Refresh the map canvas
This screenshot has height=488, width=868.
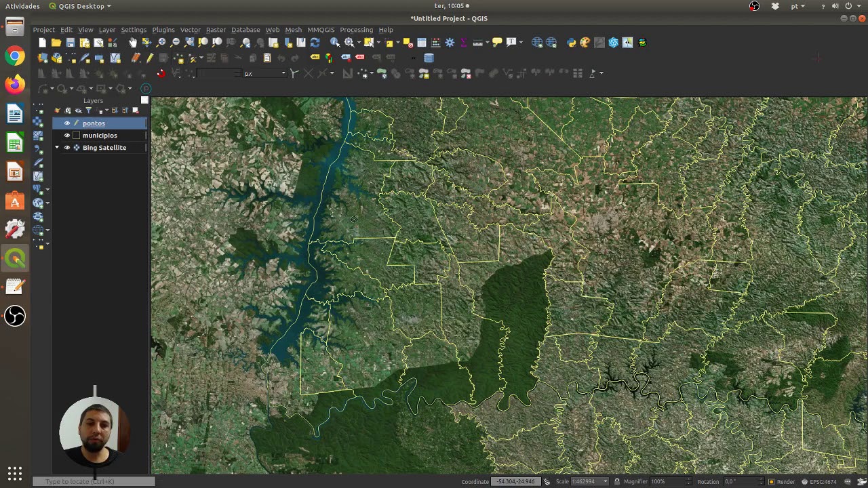(315, 42)
